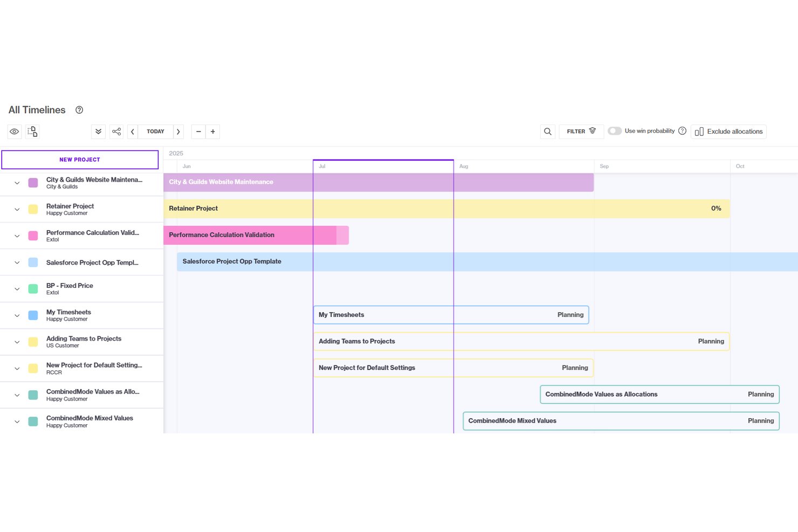The image size is (798, 532).
Task: Click teal swatch for CombinedMode Mixed Values
Action: (33, 422)
